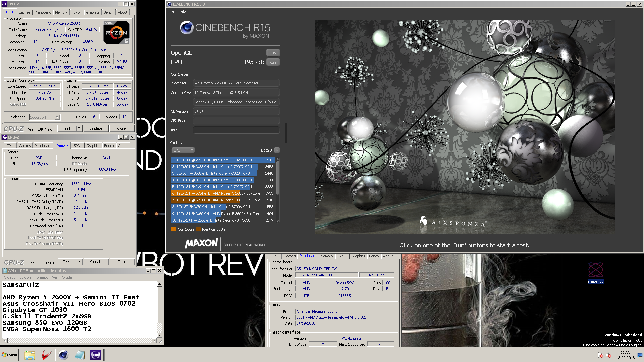Image resolution: width=644 pixels, height=362 pixels.
Task: Click the Your Score orange swatch
Action: click(173, 229)
